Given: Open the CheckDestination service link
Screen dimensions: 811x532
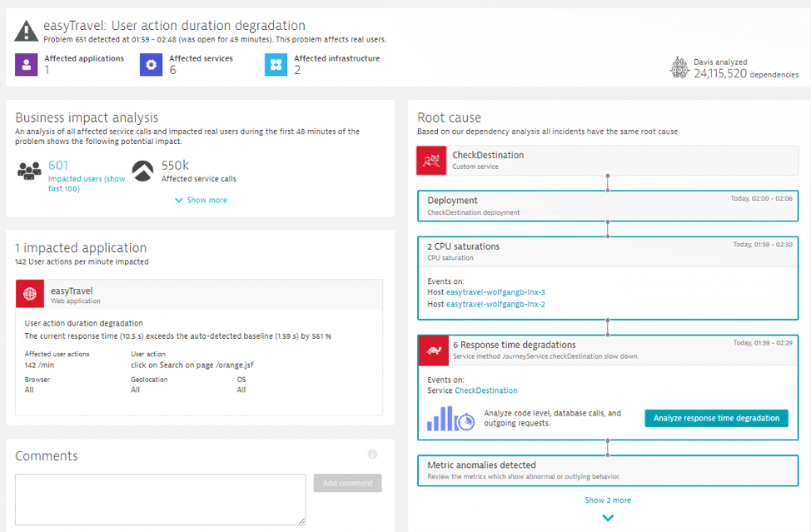Looking at the screenshot, I should [488, 389].
